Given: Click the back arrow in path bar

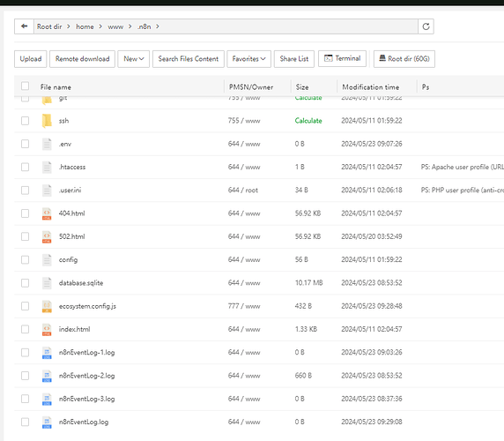Looking at the screenshot, I should point(24,26).
